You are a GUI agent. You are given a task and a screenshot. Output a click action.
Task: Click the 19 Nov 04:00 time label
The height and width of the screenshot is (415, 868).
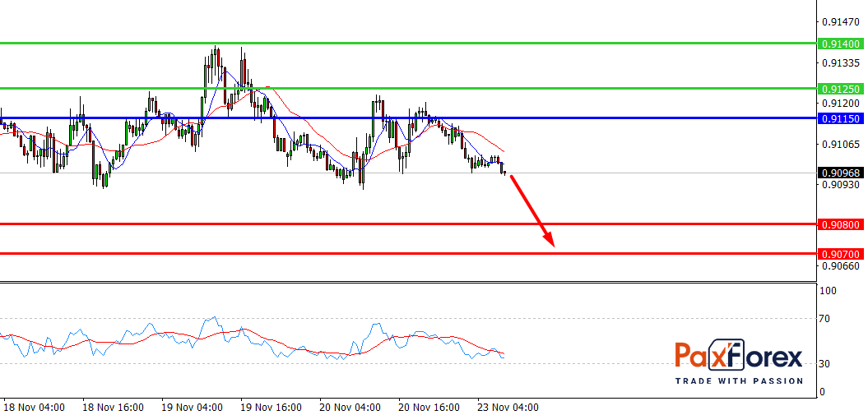click(x=193, y=408)
